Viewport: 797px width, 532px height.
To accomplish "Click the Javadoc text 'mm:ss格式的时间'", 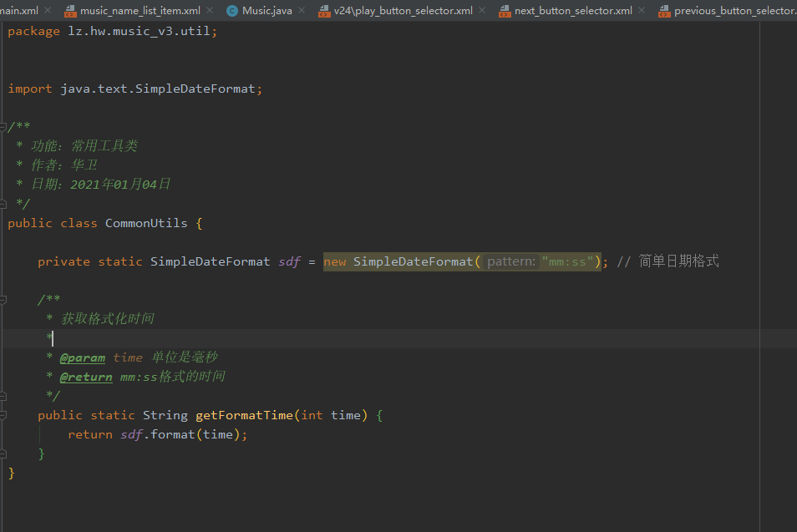I will coord(173,377).
